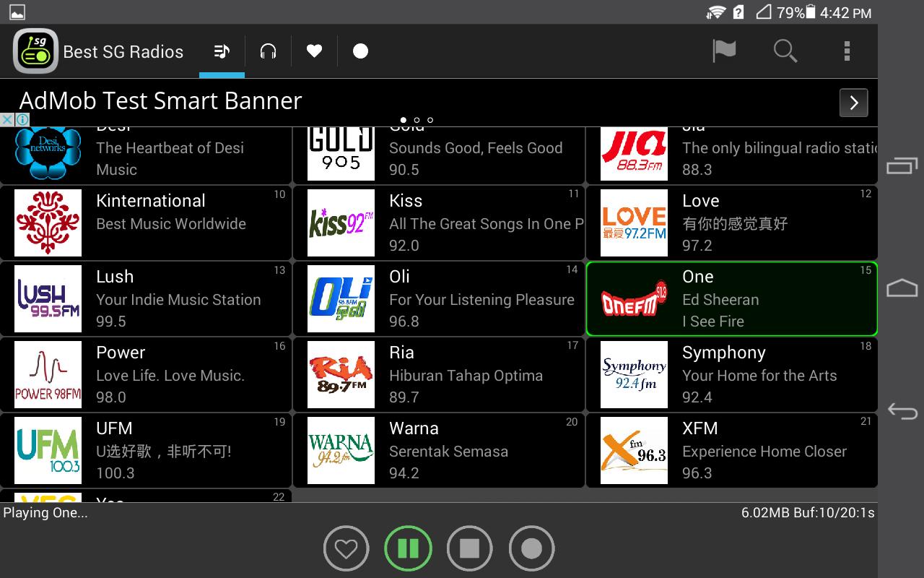Screen dimensions: 924x578
Task: Select the Warna 94.2 logo
Action: click(x=341, y=451)
